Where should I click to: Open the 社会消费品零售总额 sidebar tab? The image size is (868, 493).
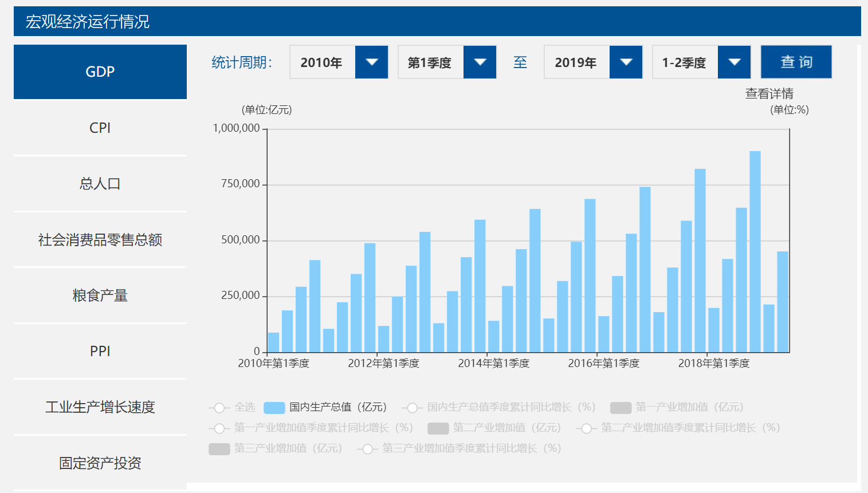click(100, 240)
